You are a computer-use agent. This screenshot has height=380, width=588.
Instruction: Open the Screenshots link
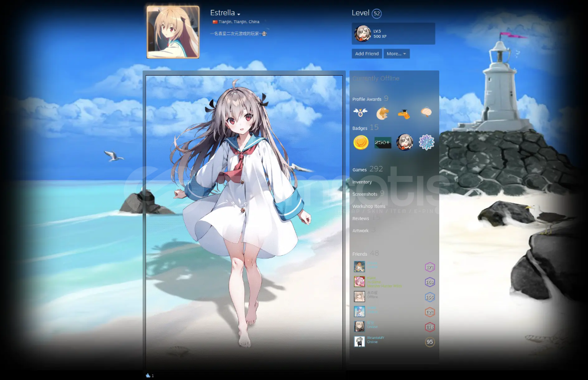[365, 194]
